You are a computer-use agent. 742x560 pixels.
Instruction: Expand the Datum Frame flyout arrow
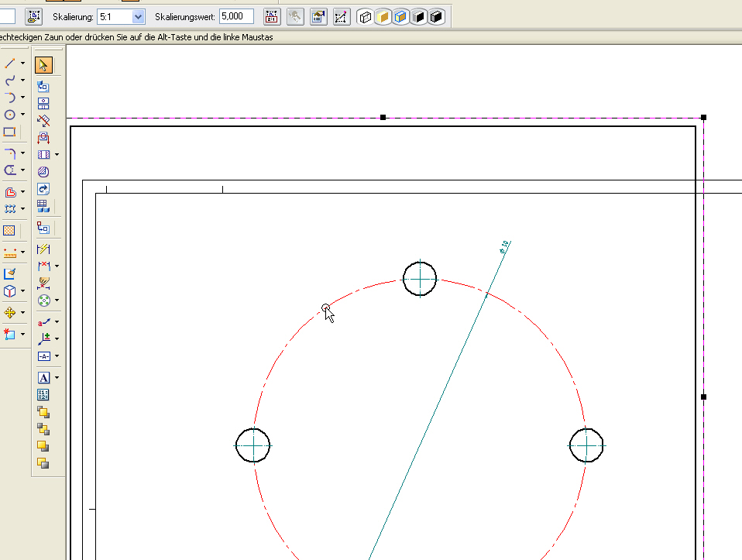tap(57, 356)
